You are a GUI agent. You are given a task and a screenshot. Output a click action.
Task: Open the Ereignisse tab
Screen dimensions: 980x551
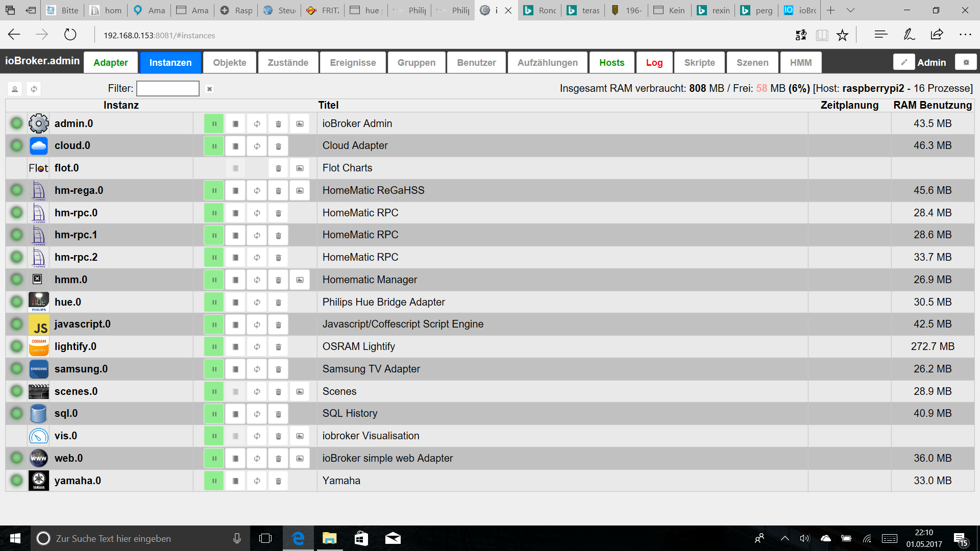point(353,63)
